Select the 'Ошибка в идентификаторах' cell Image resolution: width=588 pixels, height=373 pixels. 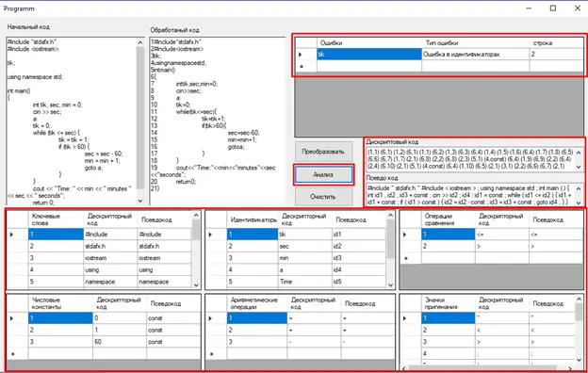[x=476, y=55]
